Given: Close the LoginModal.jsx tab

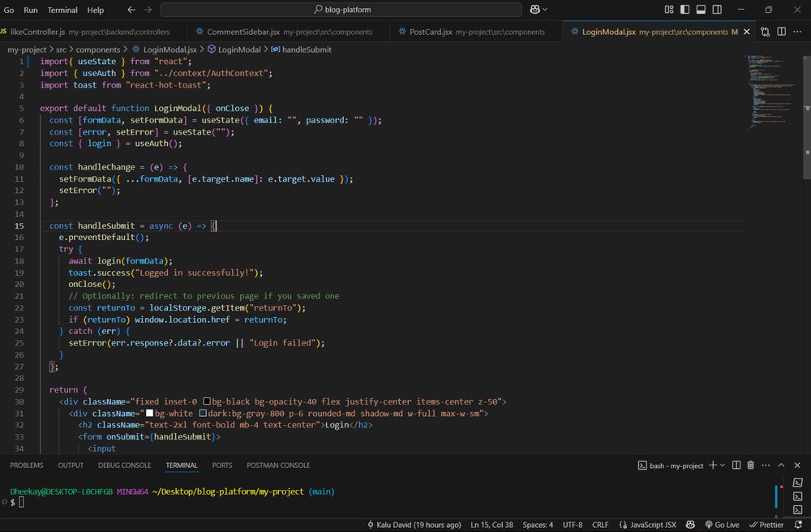Looking at the screenshot, I should click(746, 32).
